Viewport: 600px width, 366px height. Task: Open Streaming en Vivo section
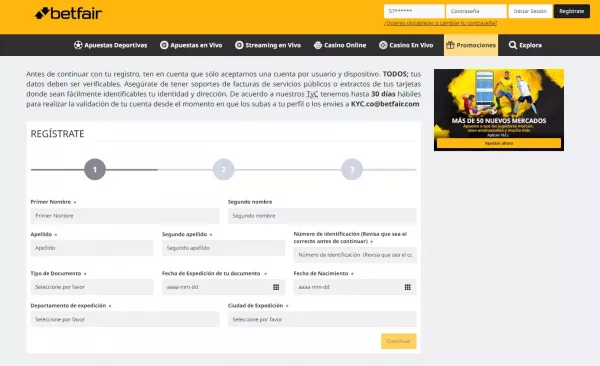268,45
